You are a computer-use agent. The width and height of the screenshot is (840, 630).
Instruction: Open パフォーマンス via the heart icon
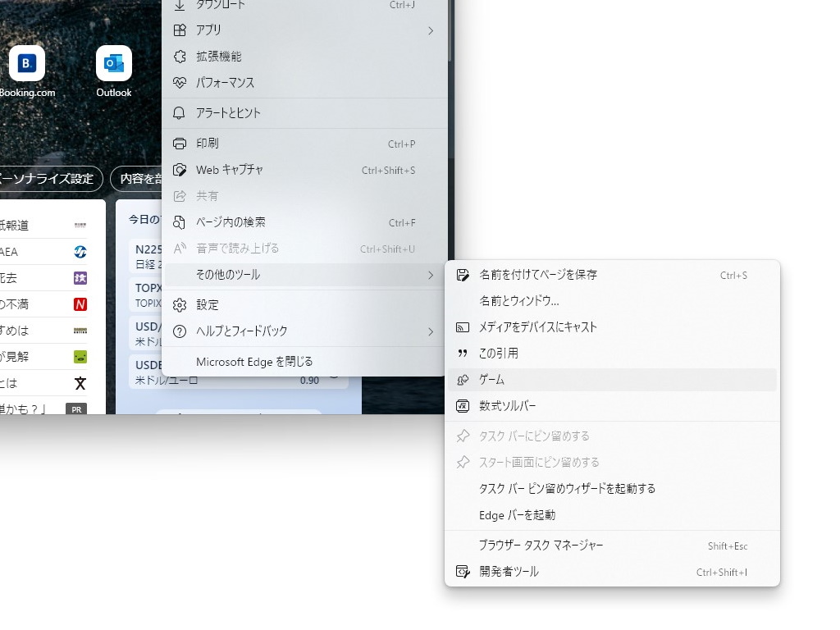[x=179, y=83]
